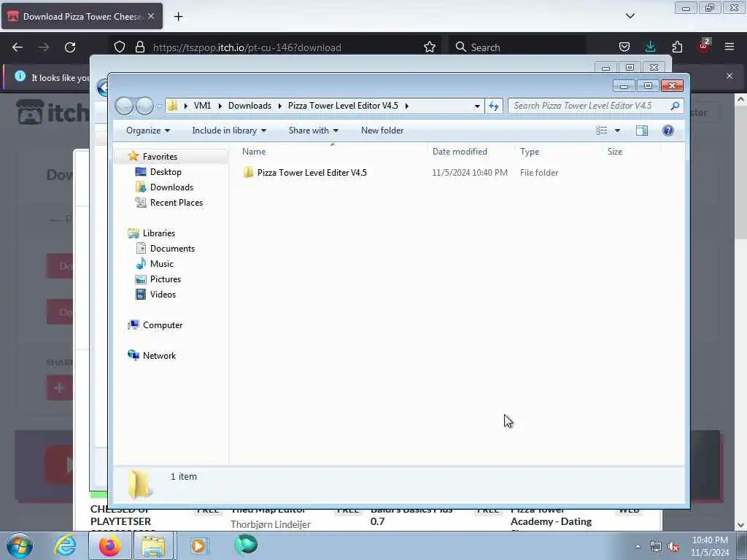
Task: Click the Firefox tracking protection shield icon
Action: click(x=120, y=47)
